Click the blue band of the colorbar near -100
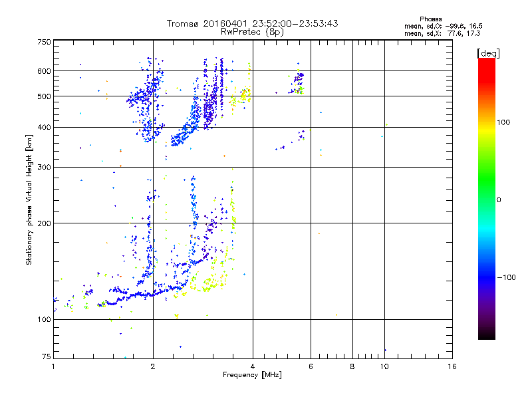 (487, 277)
